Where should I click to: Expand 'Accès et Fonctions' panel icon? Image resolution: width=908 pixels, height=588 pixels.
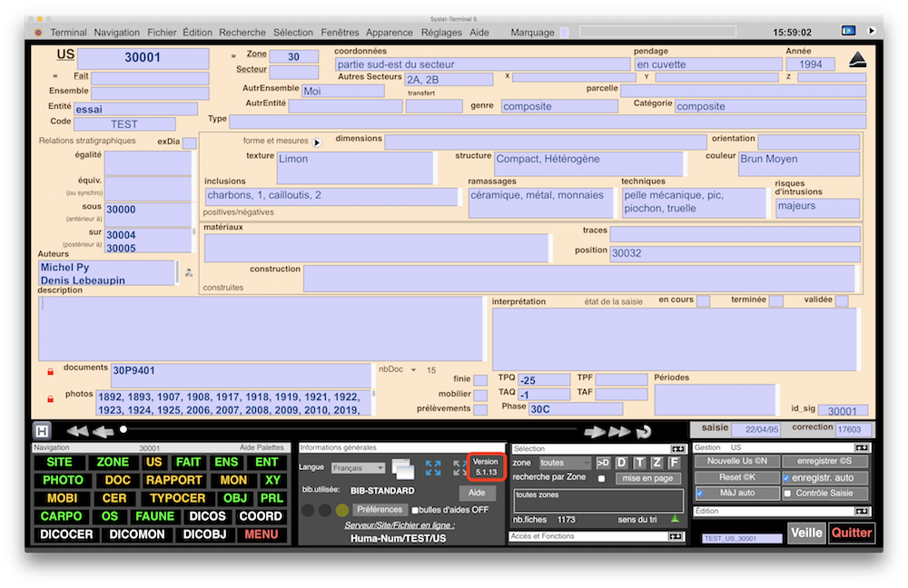coord(676,537)
